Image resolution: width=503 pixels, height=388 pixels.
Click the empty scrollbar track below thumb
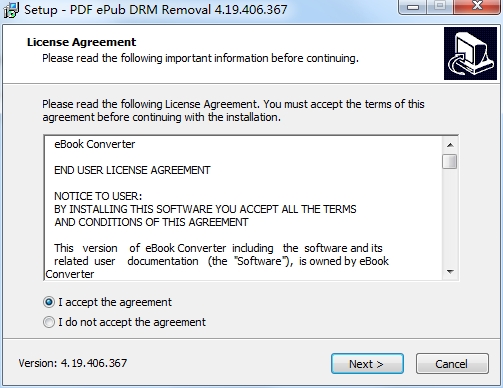coord(450,217)
